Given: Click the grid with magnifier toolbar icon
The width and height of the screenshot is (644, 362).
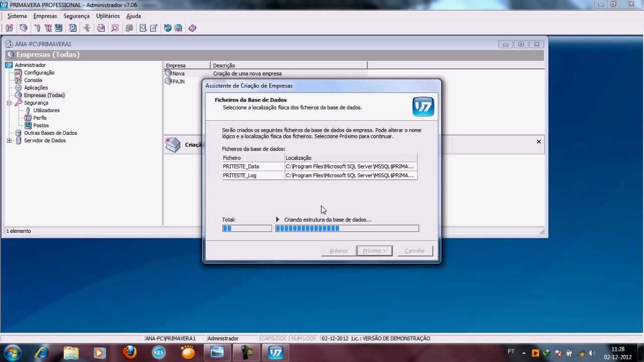Looking at the screenshot, I should tap(115, 28).
